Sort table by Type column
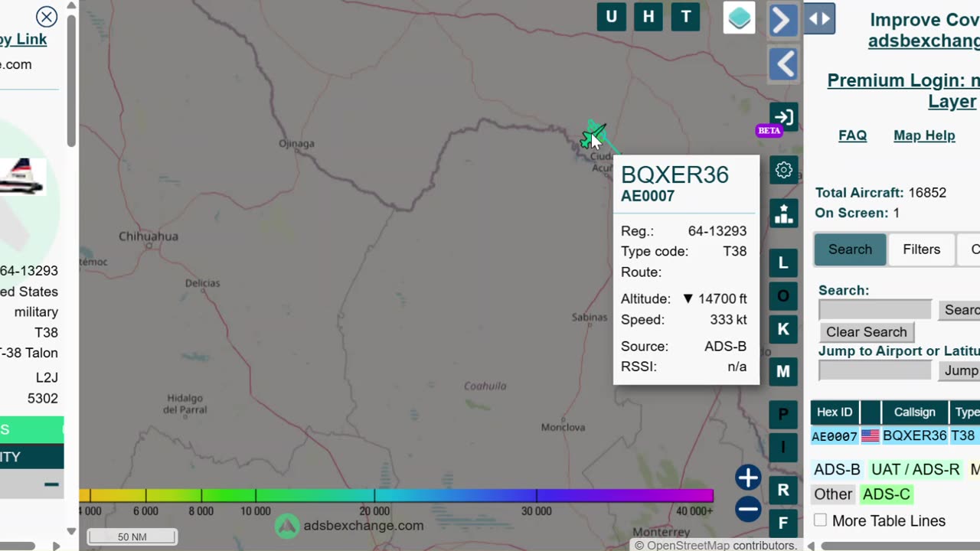Image resolution: width=980 pixels, height=551 pixels. (x=965, y=412)
